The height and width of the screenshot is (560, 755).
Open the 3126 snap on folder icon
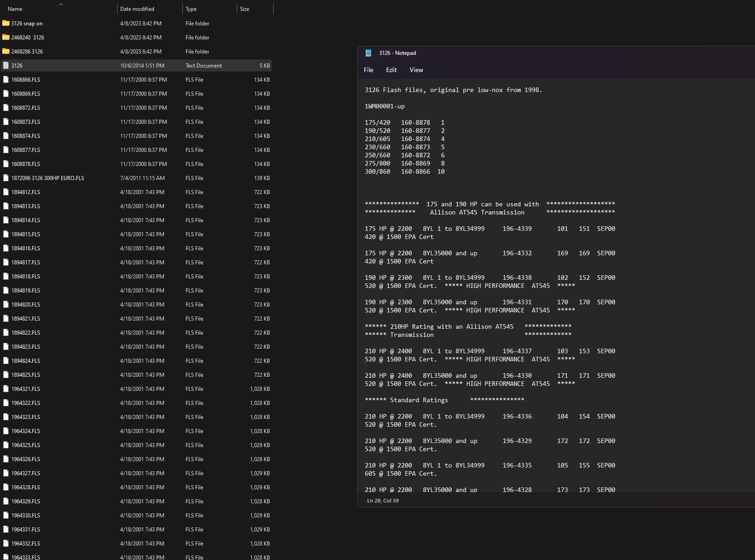(6, 23)
